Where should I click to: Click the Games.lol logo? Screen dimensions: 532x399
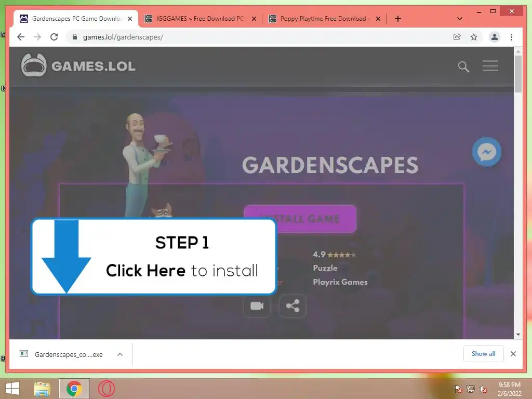point(78,65)
